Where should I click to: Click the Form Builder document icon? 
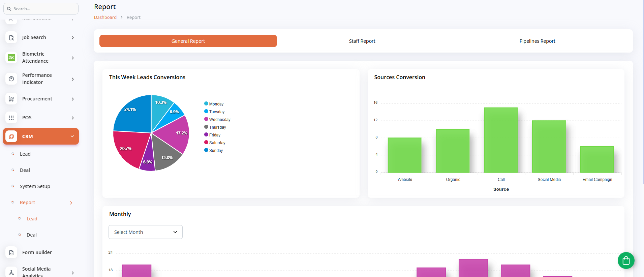pyautogui.click(x=11, y=252)
